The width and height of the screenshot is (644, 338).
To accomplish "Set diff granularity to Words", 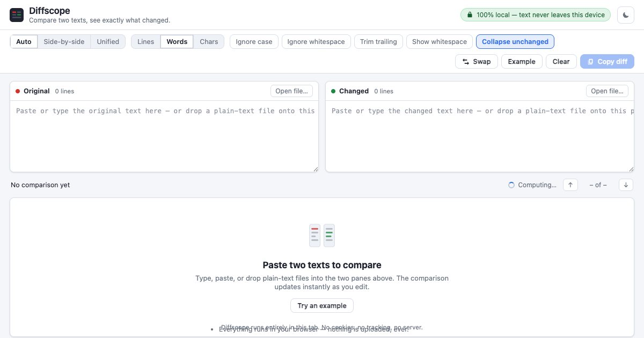I will pyautogui.click(x=177, y=41).
